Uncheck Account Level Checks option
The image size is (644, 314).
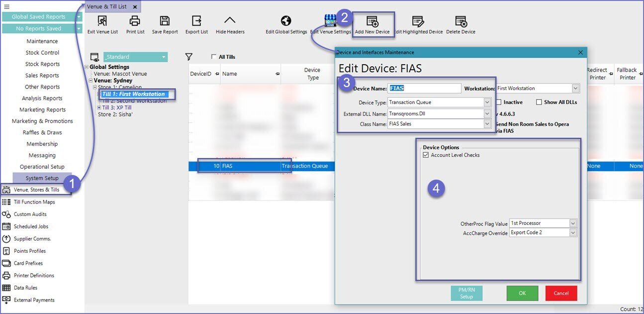pos(425,155)
